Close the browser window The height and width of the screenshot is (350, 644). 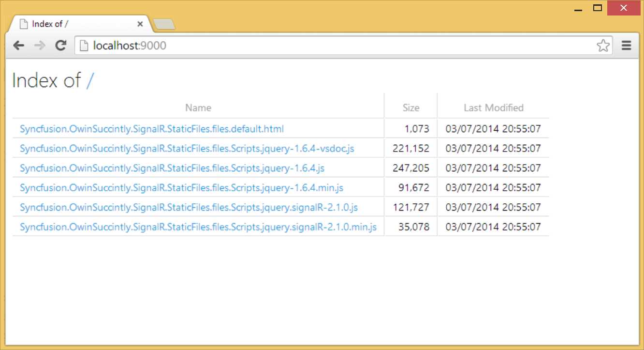coord(624,8)
